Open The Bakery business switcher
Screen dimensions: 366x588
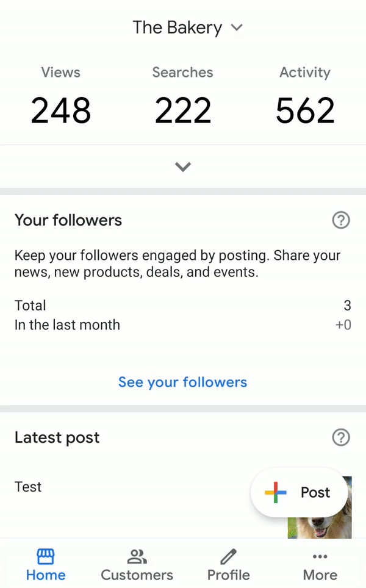[x=178, y=27]
